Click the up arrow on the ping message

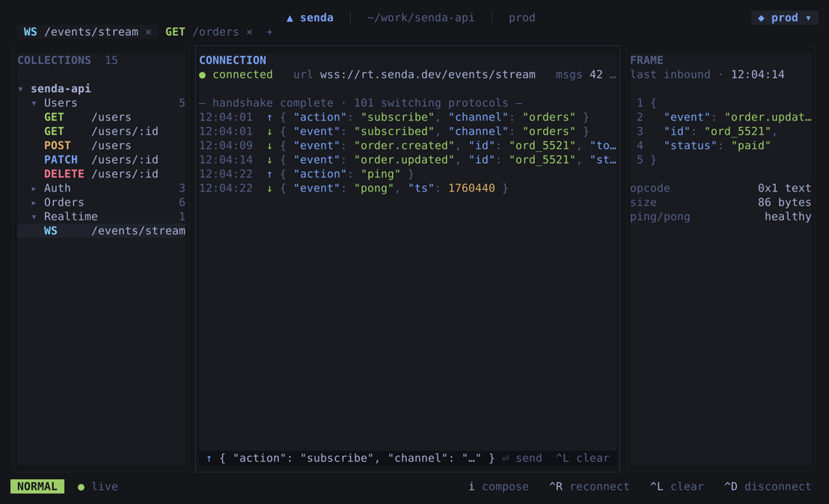pyautogui.click(x=269, y=173)
